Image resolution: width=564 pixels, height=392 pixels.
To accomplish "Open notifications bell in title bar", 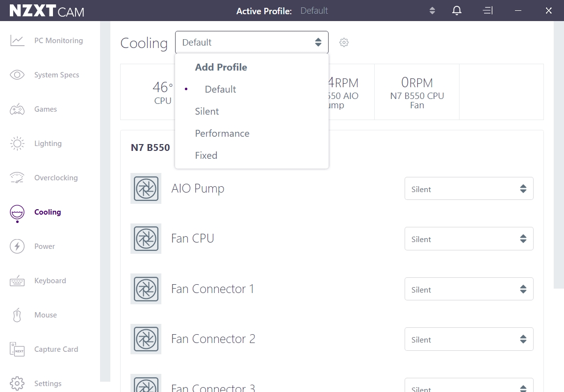I will tap(457, 10).
